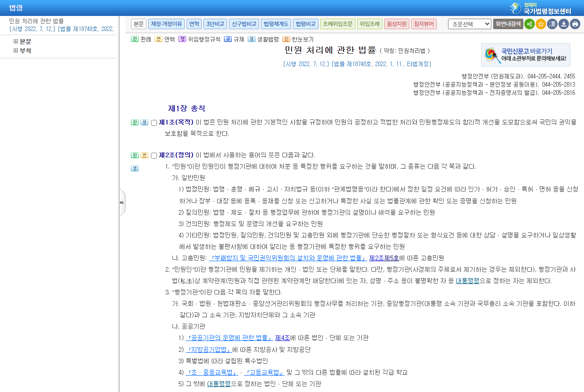This screenshot has height=392, width=584.
Task: Check the 제1조(목적) checkbox
Action: click(x=154, y=123)
